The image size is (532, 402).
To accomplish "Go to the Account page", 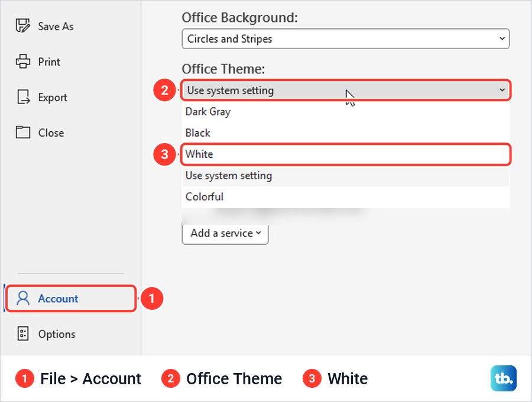I will coord(72,299).
